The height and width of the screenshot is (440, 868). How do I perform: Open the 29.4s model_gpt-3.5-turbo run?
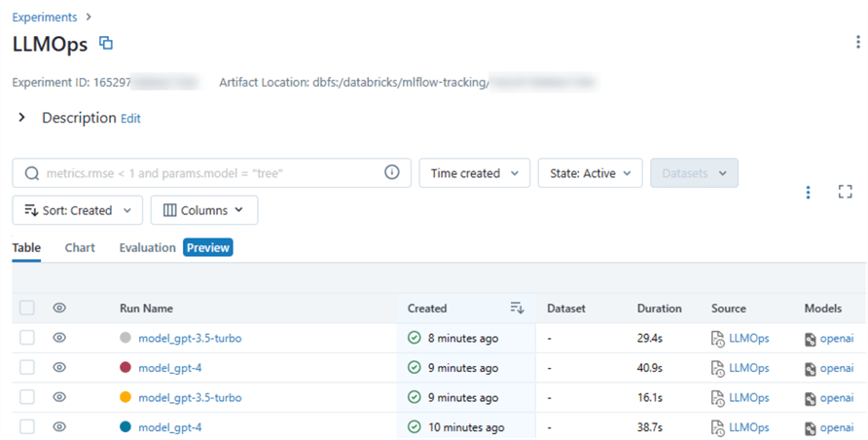tap(190, 338)
